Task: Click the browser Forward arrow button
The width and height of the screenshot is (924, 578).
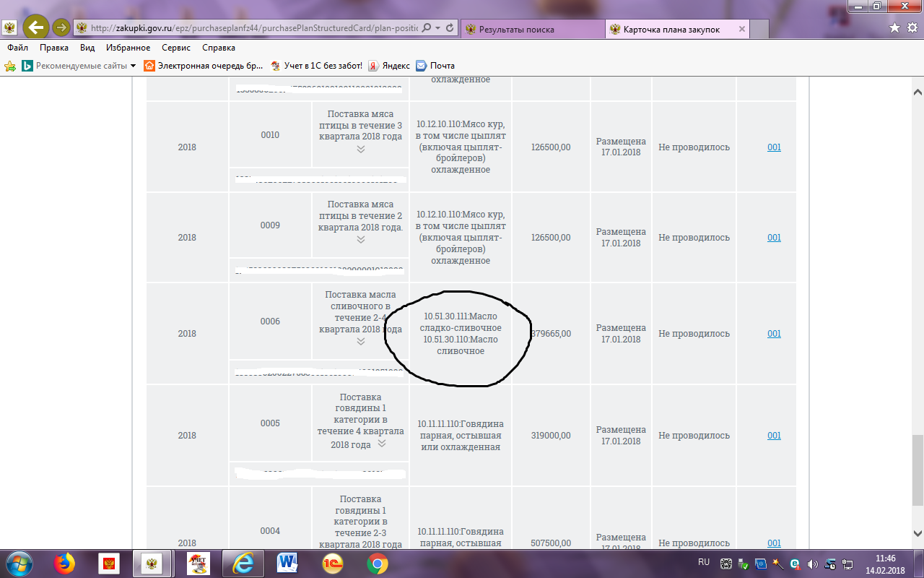Action: click(61, 27)
